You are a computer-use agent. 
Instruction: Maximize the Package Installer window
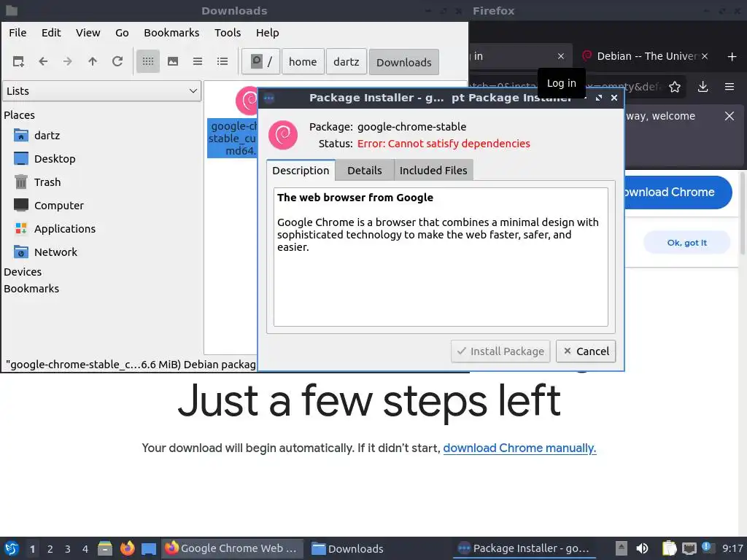click(599, 98)
